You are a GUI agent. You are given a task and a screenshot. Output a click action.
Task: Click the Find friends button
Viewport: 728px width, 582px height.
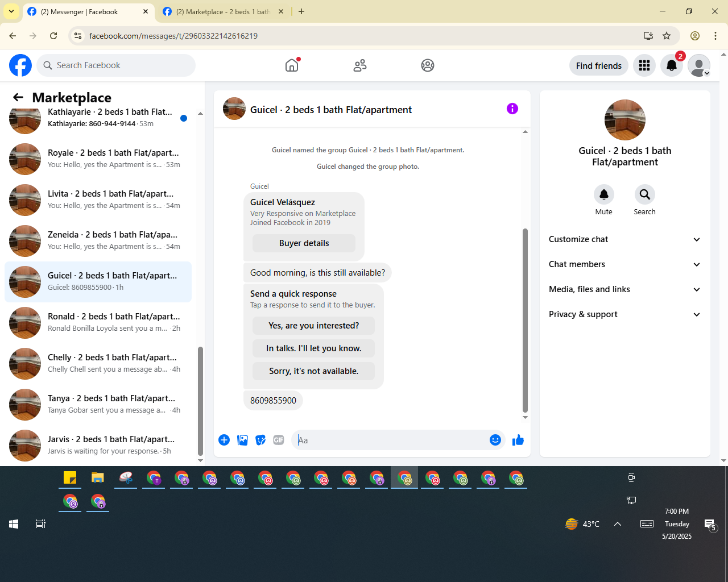[x=599, y=65]
